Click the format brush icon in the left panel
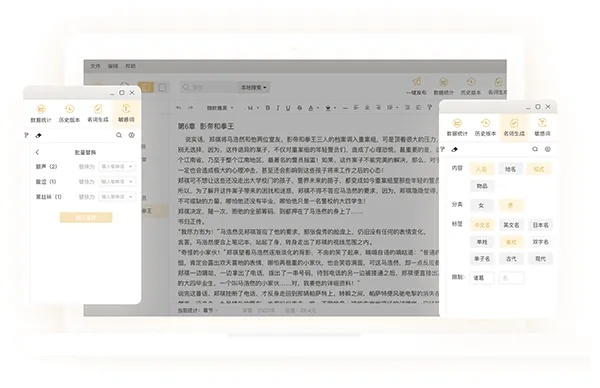Image resolution: width=600 pixels, height=388 pixels. click(x=26, y=135)
